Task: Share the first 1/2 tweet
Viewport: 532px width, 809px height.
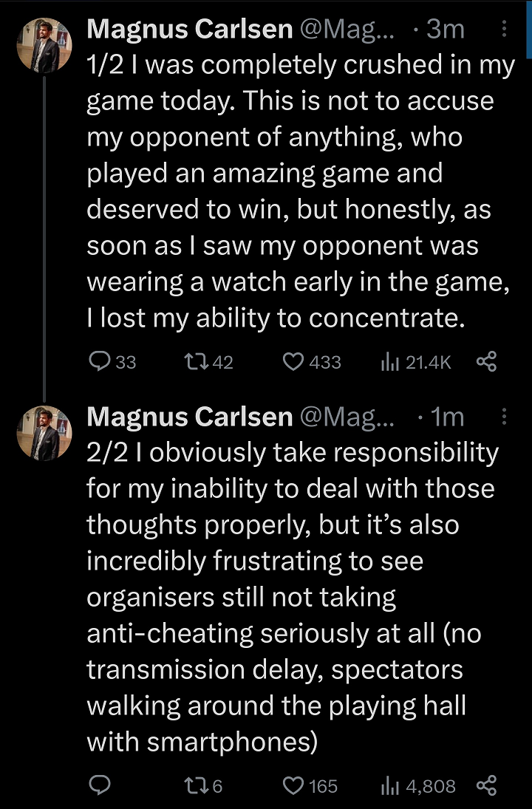Action: click(486, 361)
